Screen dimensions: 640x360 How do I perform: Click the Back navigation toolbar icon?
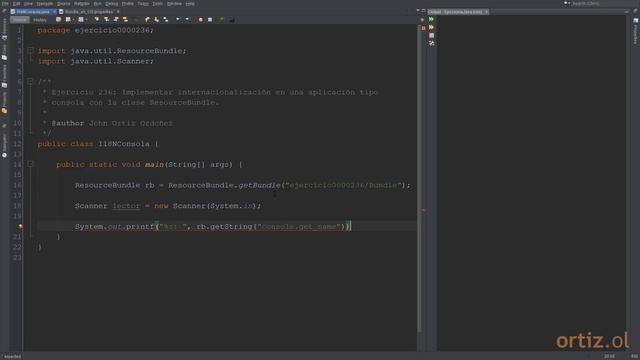pyautogui.click(x=68, y=20)
